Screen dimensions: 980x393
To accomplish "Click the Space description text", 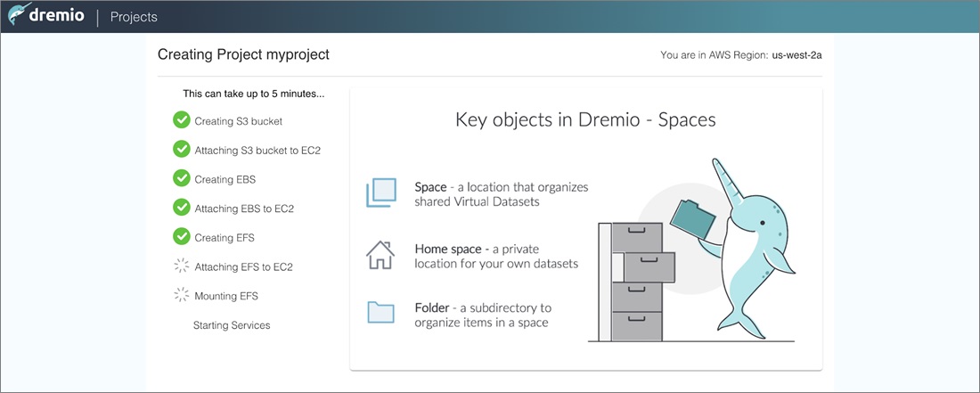I will [502, 193].
